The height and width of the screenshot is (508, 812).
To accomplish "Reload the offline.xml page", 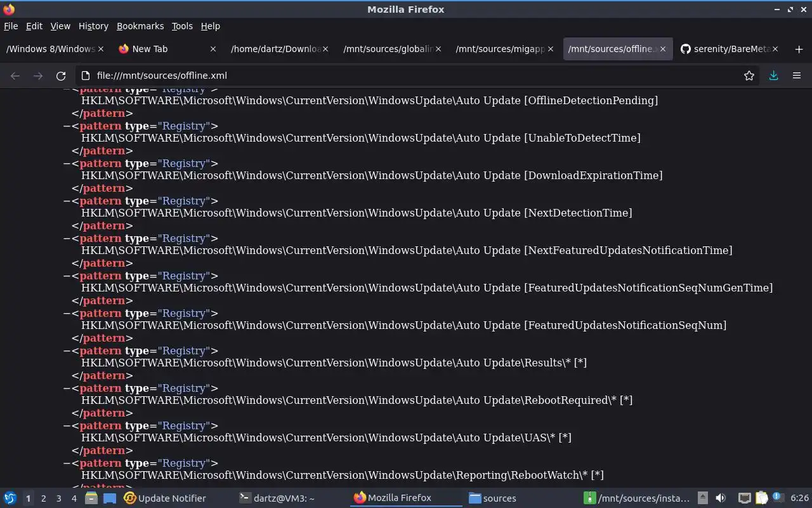I will pyautogui.click(x=61, y=76).
